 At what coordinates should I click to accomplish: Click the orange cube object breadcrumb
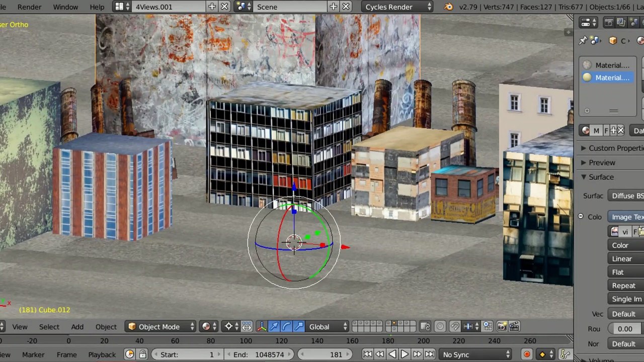coord(612,41)
